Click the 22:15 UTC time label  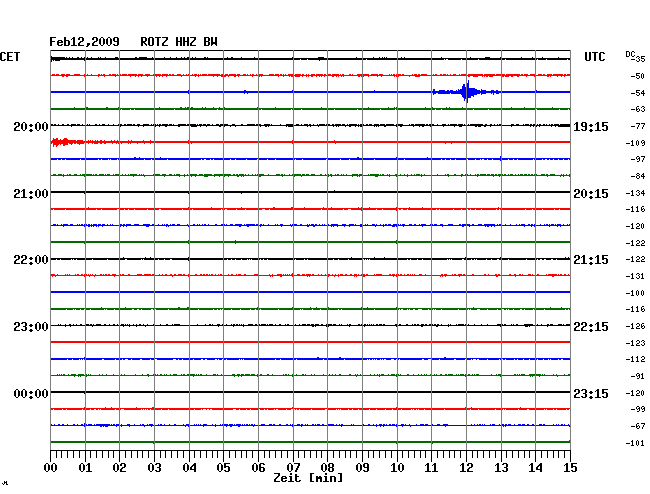click(x=591, y=327)
